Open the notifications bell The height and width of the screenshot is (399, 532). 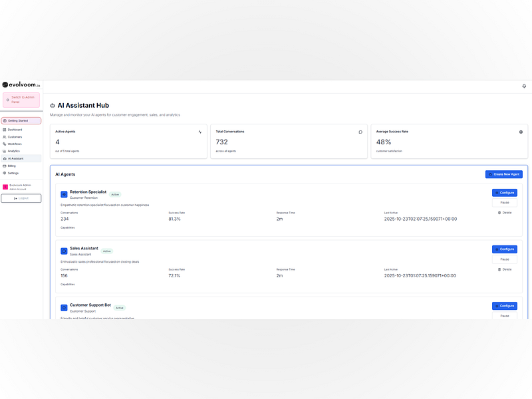click(x=524, y=86)
